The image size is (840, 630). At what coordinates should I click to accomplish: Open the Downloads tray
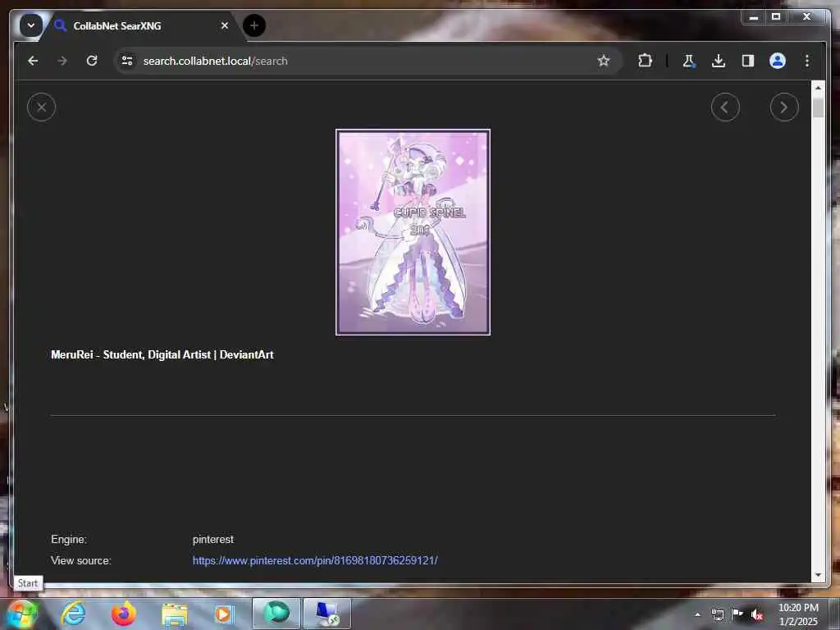[x=719, y=61]
